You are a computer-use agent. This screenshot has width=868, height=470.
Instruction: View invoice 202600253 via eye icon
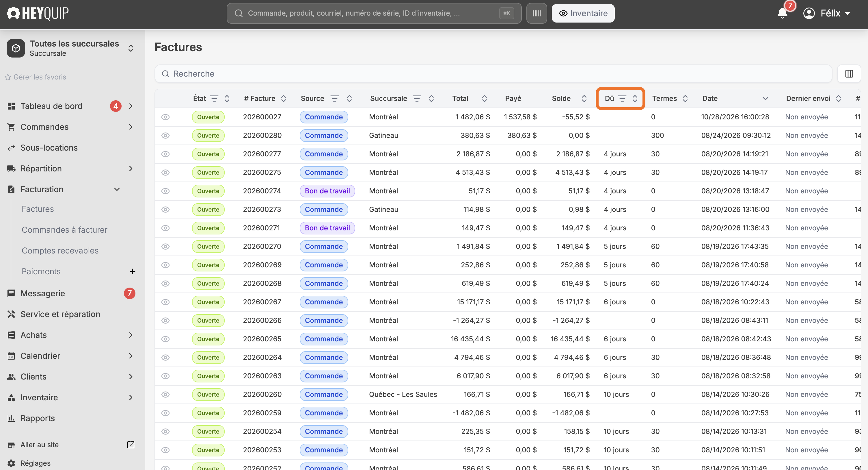(165, 450)
